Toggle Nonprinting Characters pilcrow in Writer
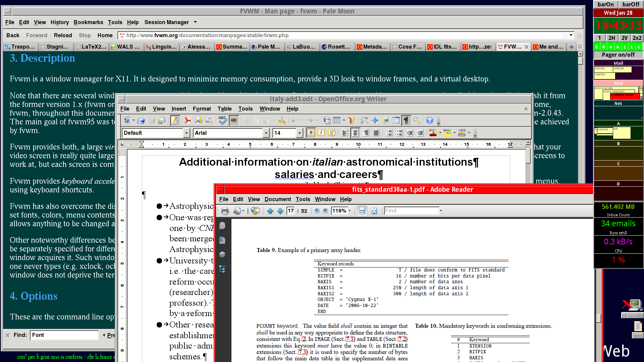The width and height of the screenshot is (644, 362). (x=406, y=121)
